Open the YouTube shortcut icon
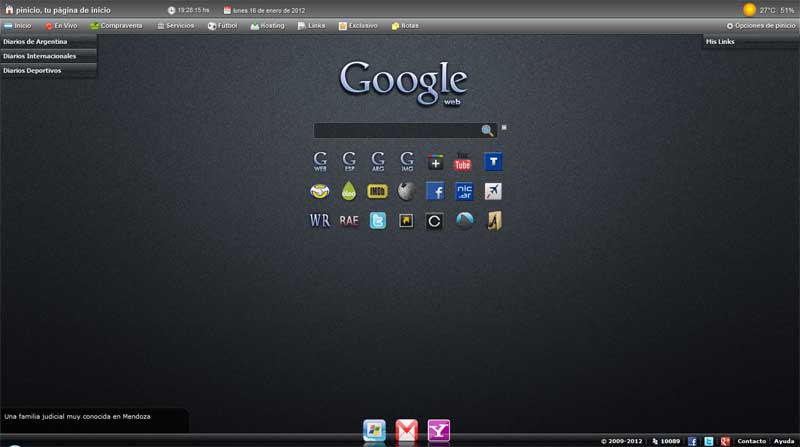The height and width of the screenshot is (447, 800). (x=463, y=161)
